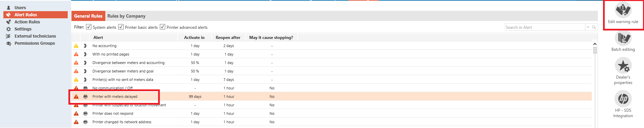Image resolution: width=644 pixels, height=128 pixels.
Task: Open Permissions Groups in the sidebar
Action: point(35,43)
